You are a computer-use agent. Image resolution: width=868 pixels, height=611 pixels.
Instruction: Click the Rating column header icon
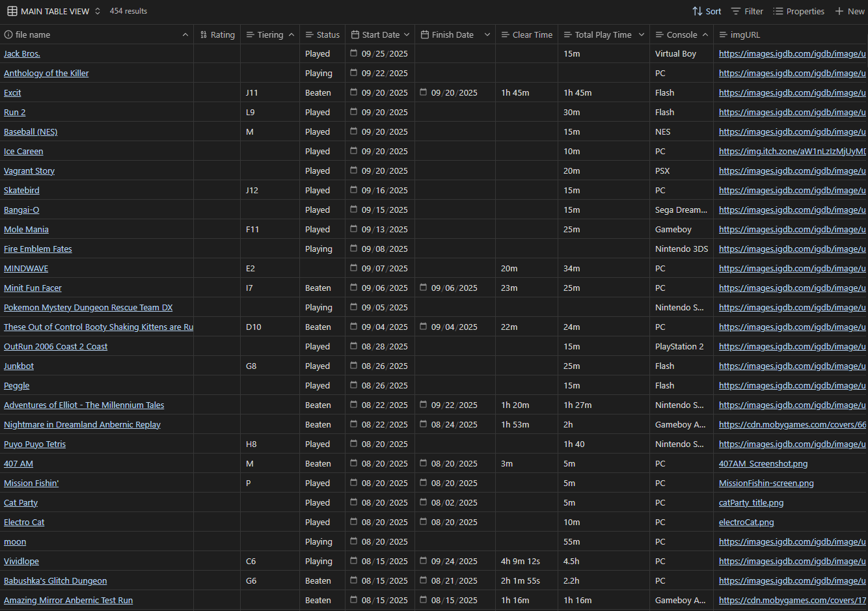pyautogui.click(x=204, y=34)
